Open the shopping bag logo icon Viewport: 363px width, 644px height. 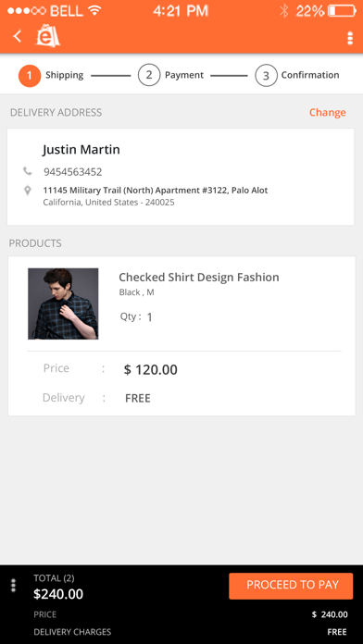tap(47, 36)
